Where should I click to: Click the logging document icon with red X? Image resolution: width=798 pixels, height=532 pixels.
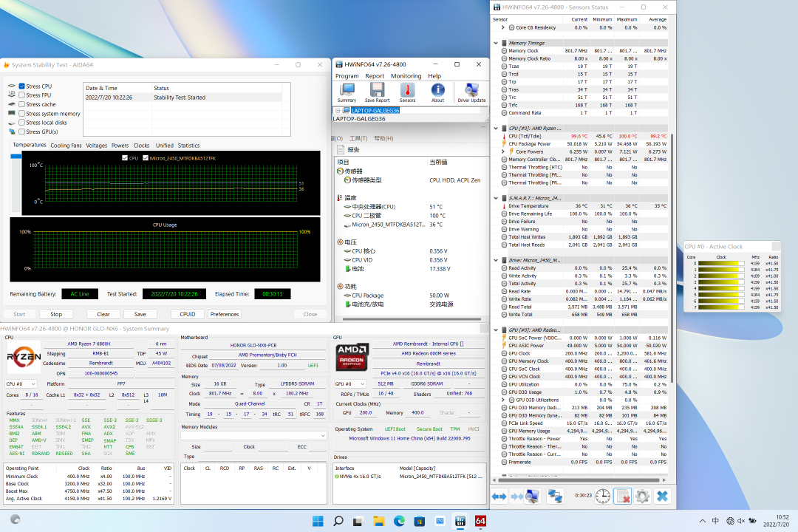point(622,496)
